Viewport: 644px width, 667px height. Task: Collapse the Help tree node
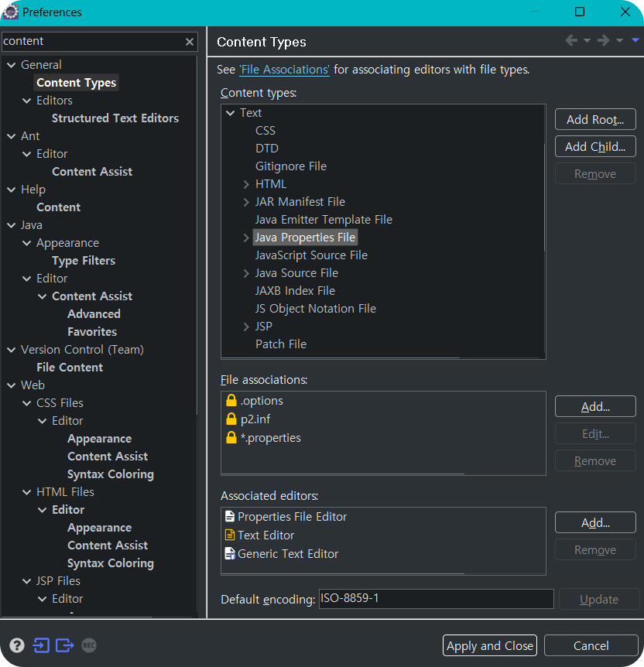[12, 190]
